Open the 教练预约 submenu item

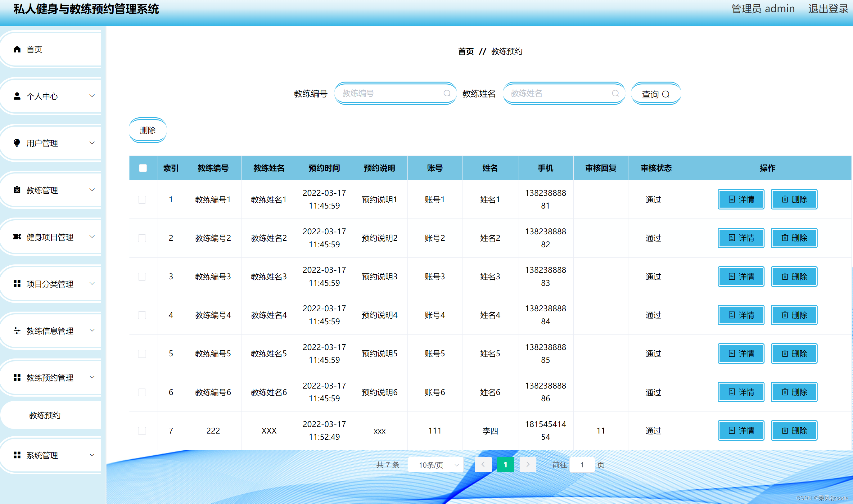45,415
